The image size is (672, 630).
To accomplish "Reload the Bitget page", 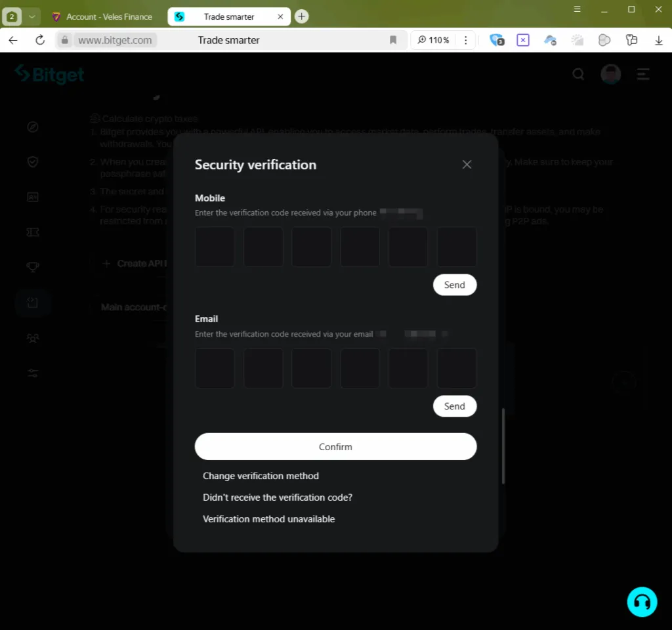I will click(x=40, y=40).
